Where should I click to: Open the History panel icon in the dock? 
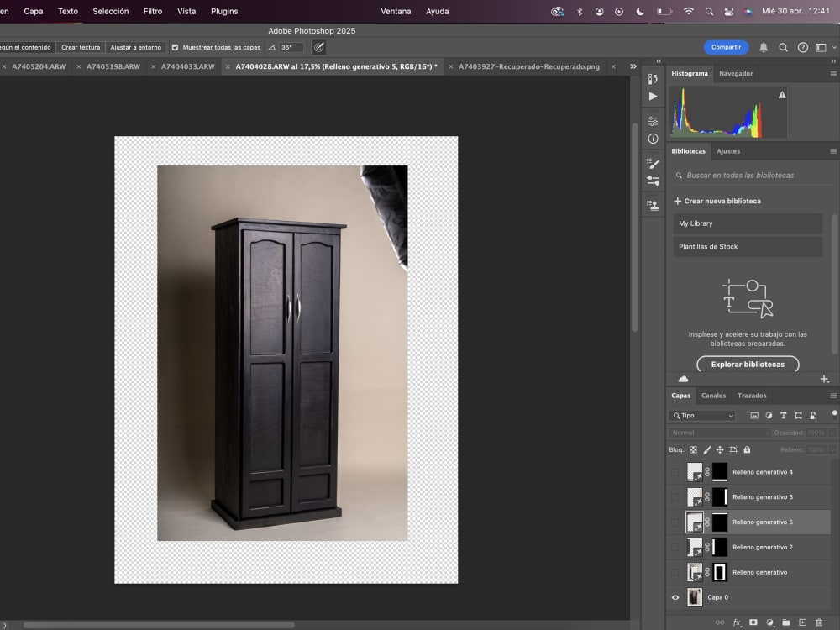click(653, 79)
